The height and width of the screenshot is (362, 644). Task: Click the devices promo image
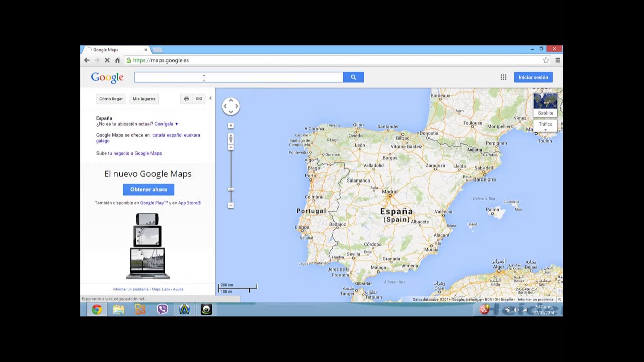click(x=148, y=246)
